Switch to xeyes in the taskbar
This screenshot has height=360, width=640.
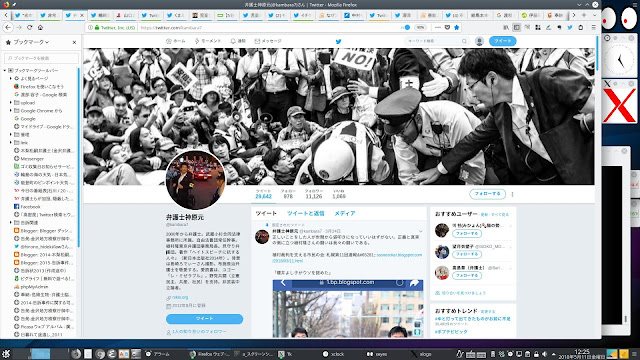tap(378, 354)
